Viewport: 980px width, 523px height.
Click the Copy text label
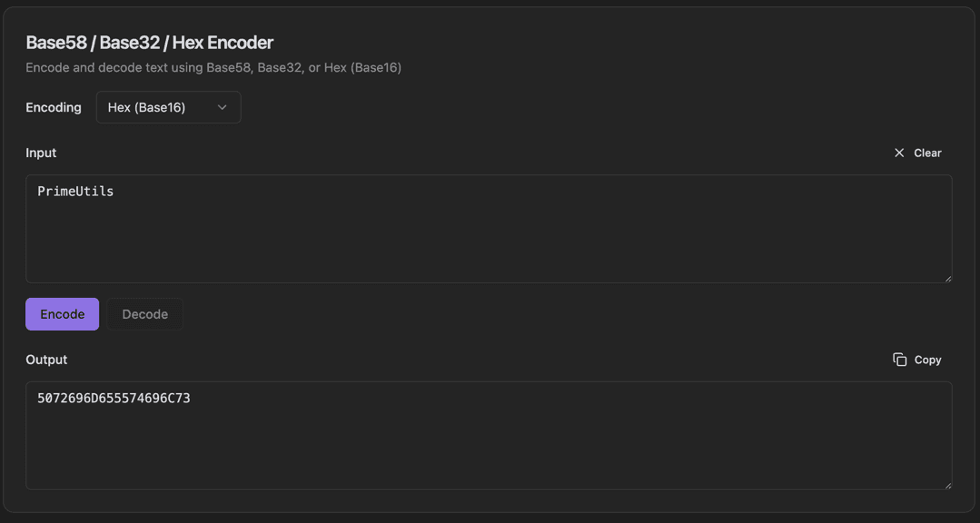pyautogui.click(x=927, y=360)
